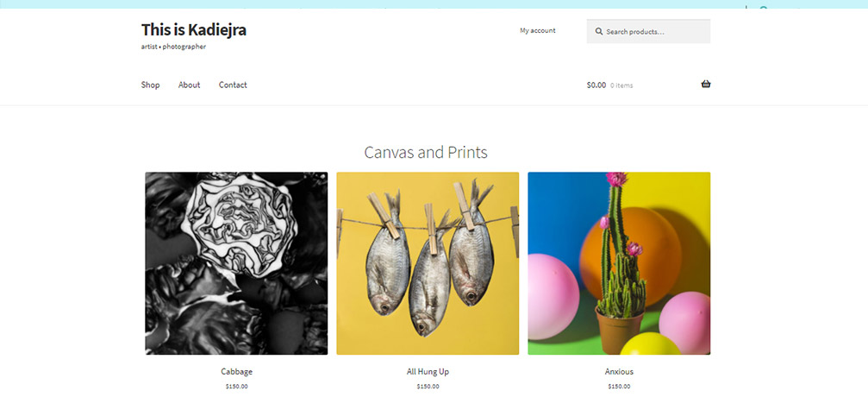Viewport: 868px width, 397px height.
Task: Open the All Hung Up fish image
Action: coord(428,263)
